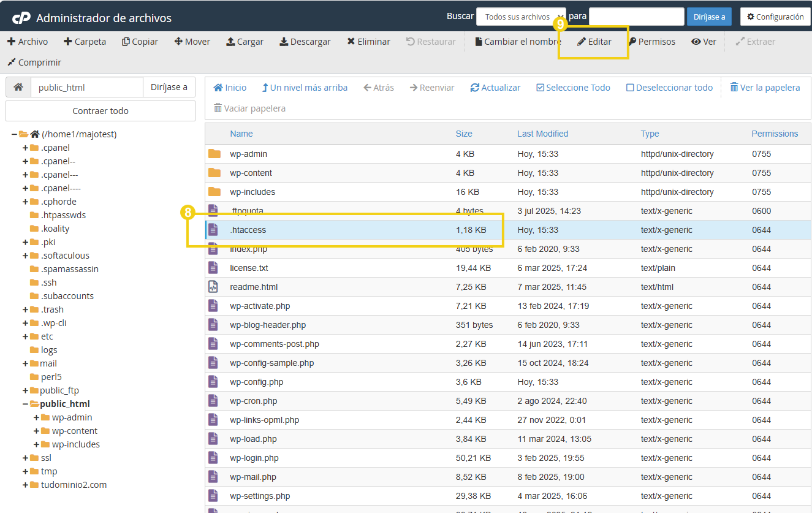This screenshot has width=812, height=513.
Task: Click the Eliminar delete button
Action: point(368,42)
